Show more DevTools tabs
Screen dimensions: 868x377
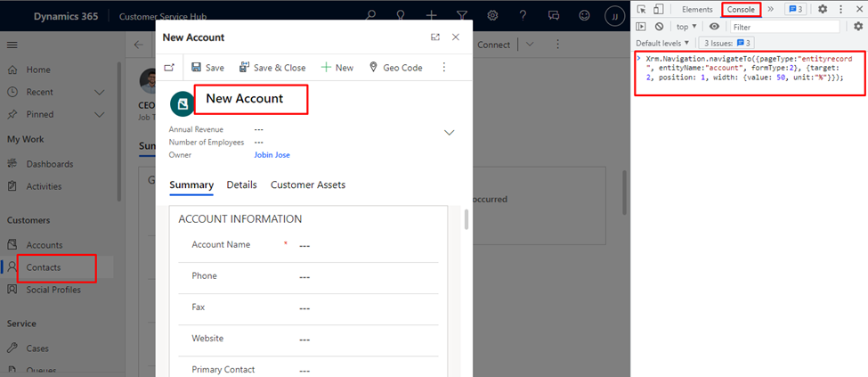[x=770, y=10]
